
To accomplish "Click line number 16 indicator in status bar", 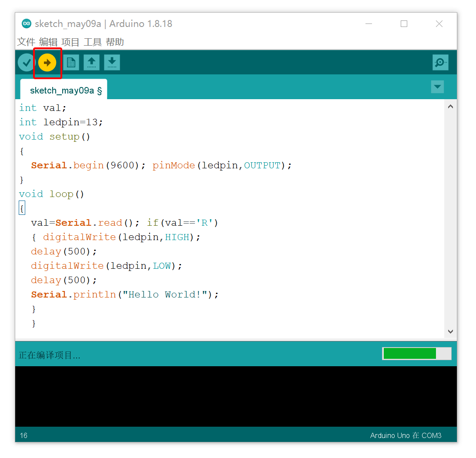I will pyautogui.click(x=23, y=435).
